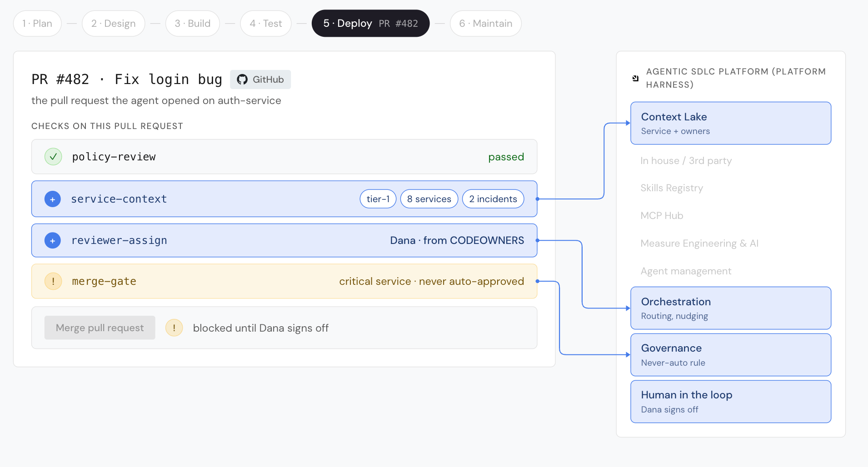Image resolution: width=868 pixels, height=467 pixels.
Task: Click Checks on this pull request heading
Action: [107, 126]
